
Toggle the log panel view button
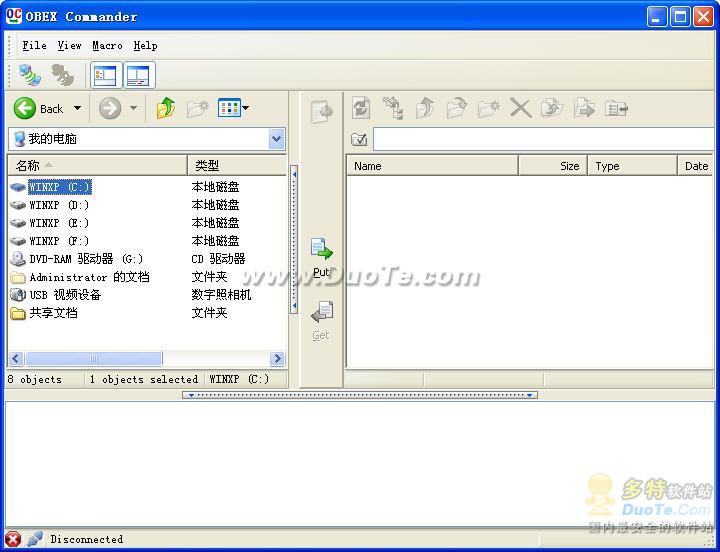pyautogui.click(x=137, y=75)
